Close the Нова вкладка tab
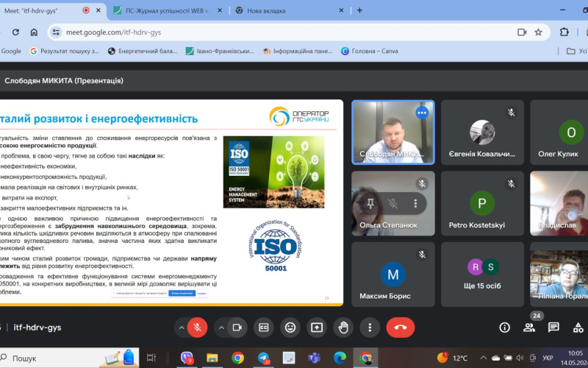This screenshot has width=588, height=368. [341, 10]
